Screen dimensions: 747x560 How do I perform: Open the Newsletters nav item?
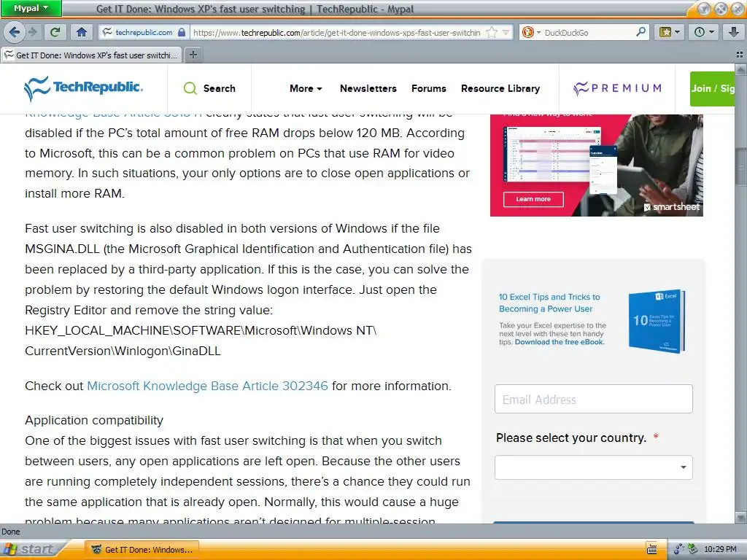coord(368,88)
